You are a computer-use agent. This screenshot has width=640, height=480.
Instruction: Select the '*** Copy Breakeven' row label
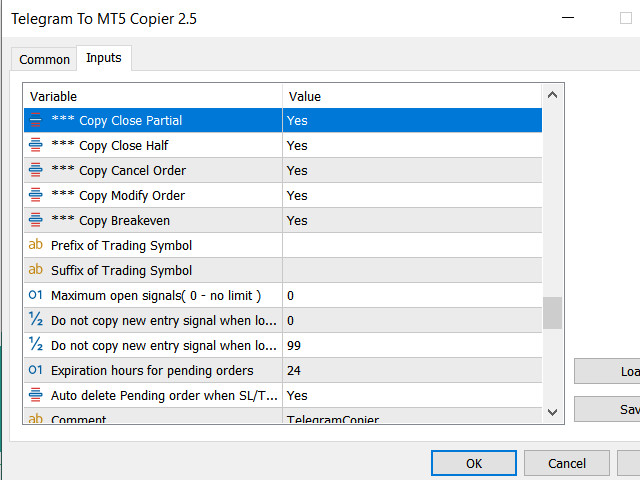pos(110,220)
